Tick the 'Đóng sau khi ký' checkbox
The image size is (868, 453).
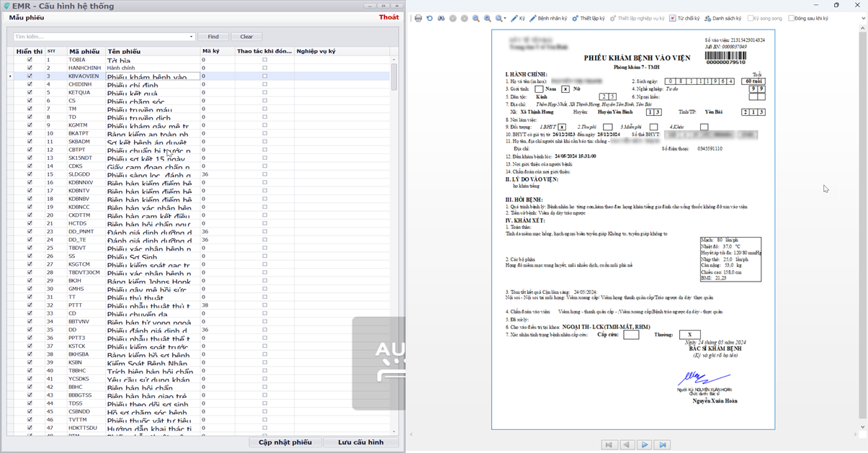[792, 19]
